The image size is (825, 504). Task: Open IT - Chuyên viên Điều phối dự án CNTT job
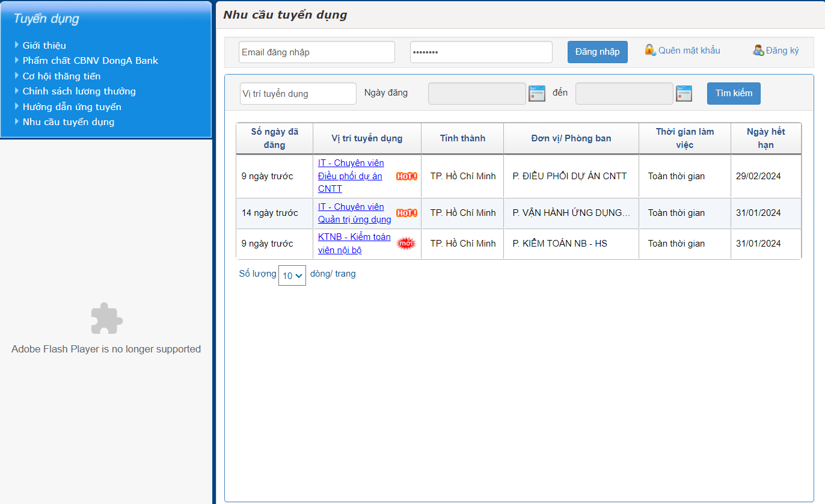[x=351, y=176]
